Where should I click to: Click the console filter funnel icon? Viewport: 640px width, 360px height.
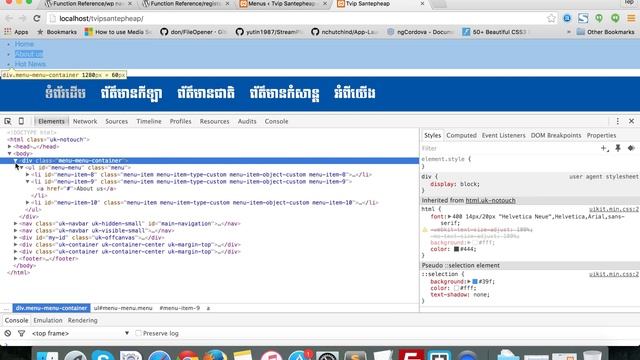tap(22, 333)
